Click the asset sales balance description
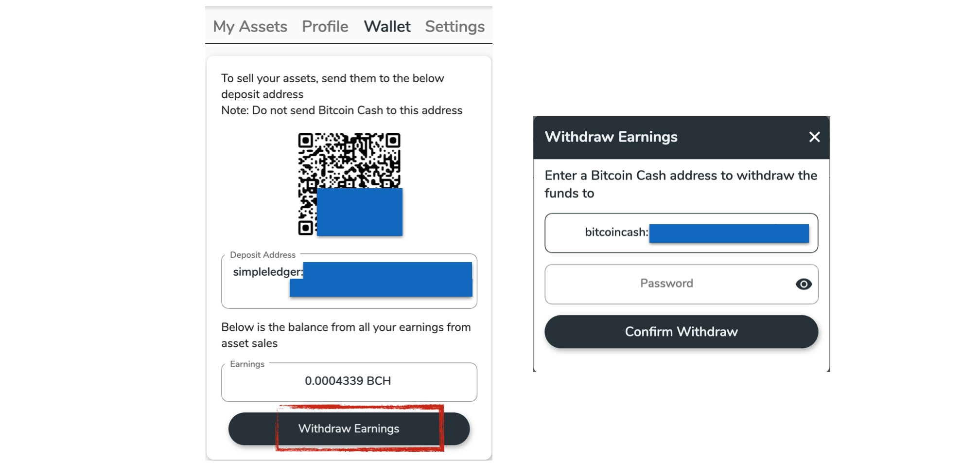The width and height of the screenshot is (980, 463). click(x=346, y=335)
